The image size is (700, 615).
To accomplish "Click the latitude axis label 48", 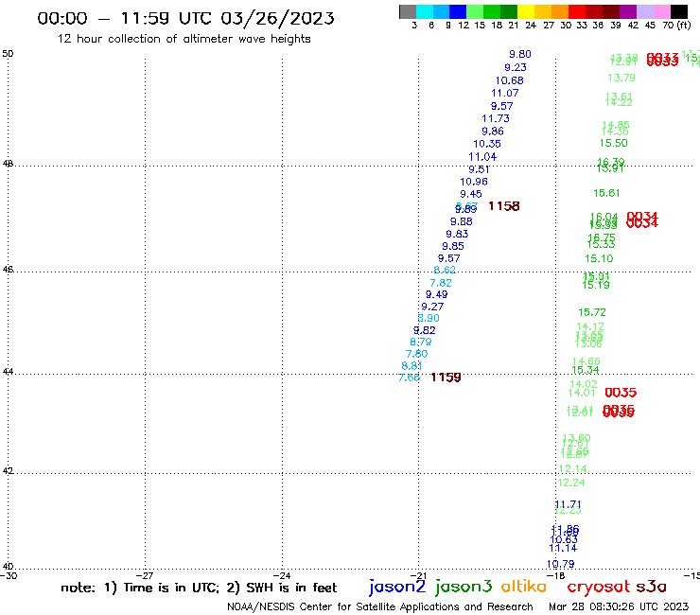I will pos(8,164).
